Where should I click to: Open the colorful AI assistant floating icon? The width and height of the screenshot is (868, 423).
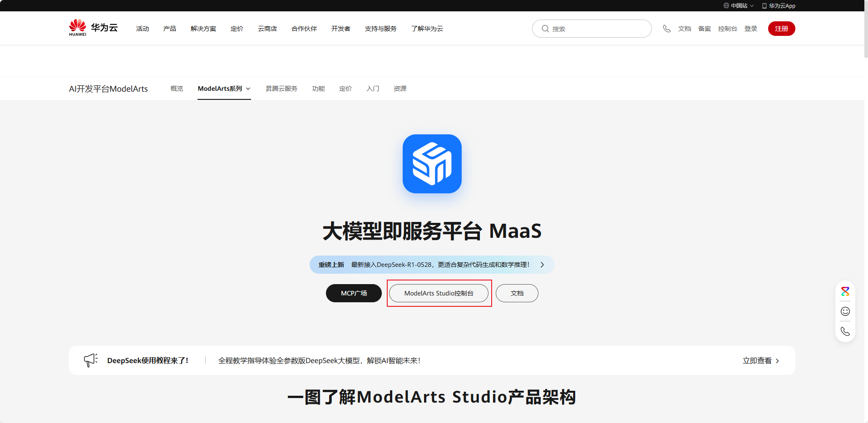click(845, 291)
